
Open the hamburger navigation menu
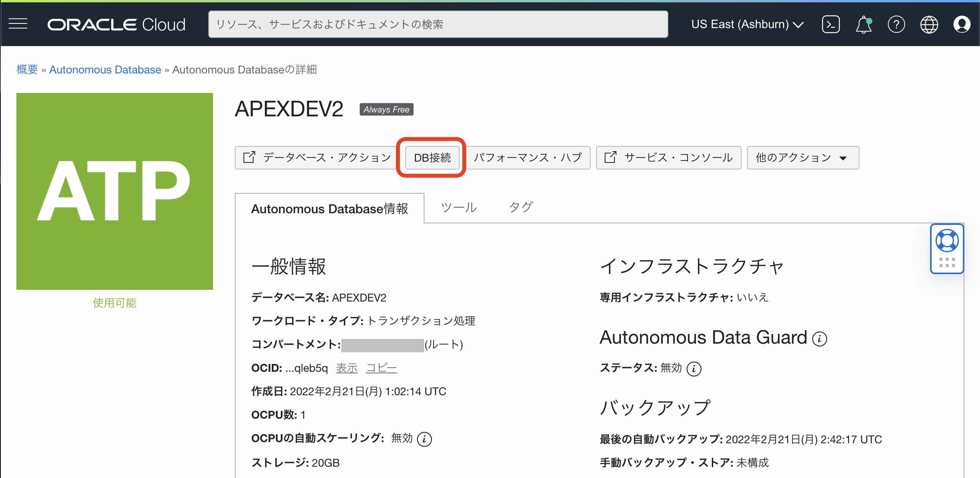[18, 24]
